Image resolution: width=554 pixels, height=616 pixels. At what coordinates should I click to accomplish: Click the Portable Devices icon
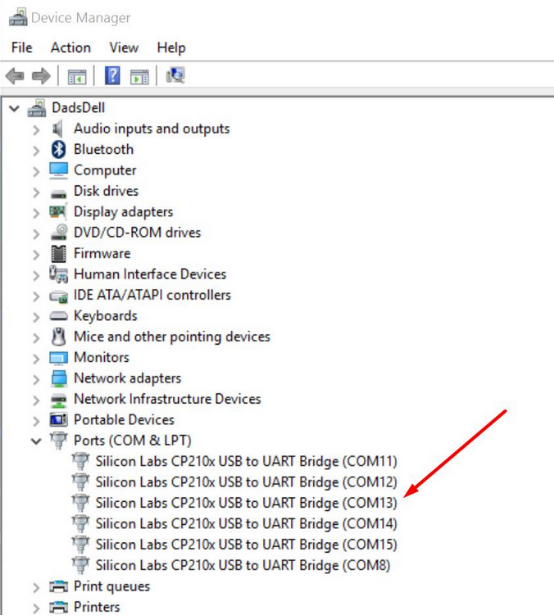(x=59, y=420)
